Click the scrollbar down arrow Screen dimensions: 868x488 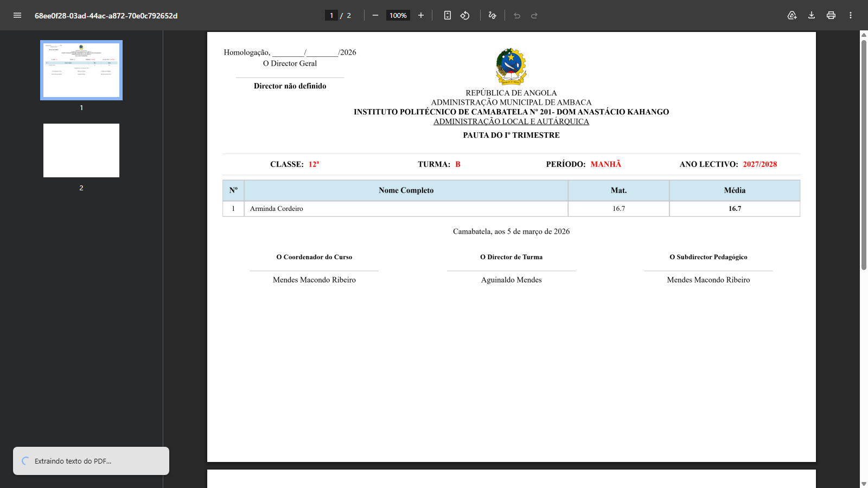[x=864, y=484]
